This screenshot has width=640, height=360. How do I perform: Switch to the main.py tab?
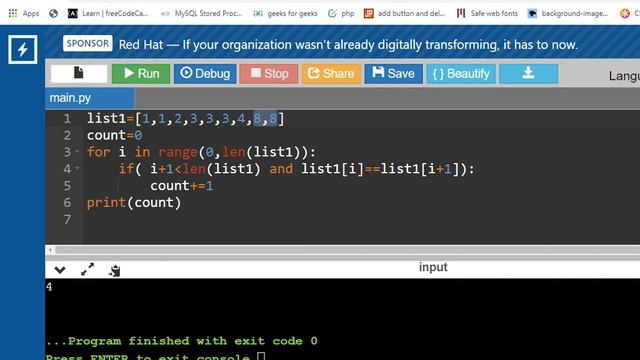pos(89,98)
